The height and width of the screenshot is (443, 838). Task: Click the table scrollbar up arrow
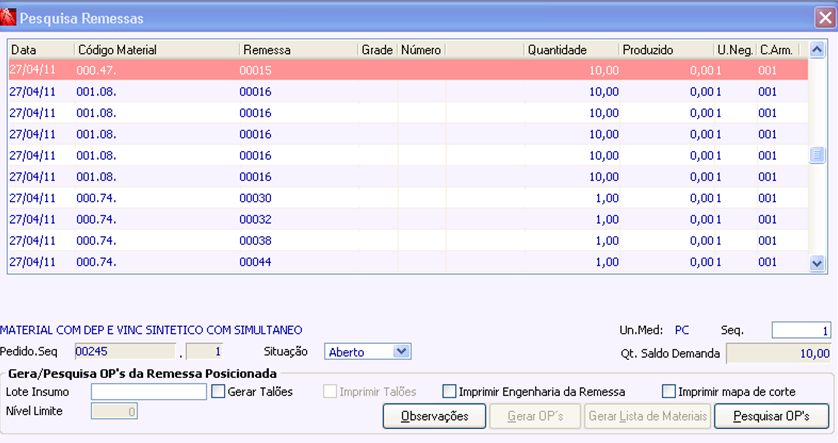point(817,50)
